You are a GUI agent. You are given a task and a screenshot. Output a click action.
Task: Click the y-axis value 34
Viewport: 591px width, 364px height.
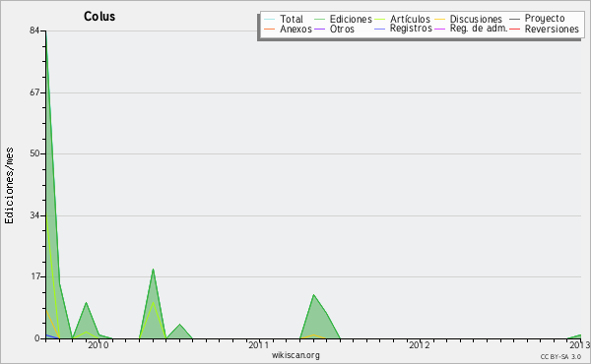pyautogui.click(x=34, y=215)
